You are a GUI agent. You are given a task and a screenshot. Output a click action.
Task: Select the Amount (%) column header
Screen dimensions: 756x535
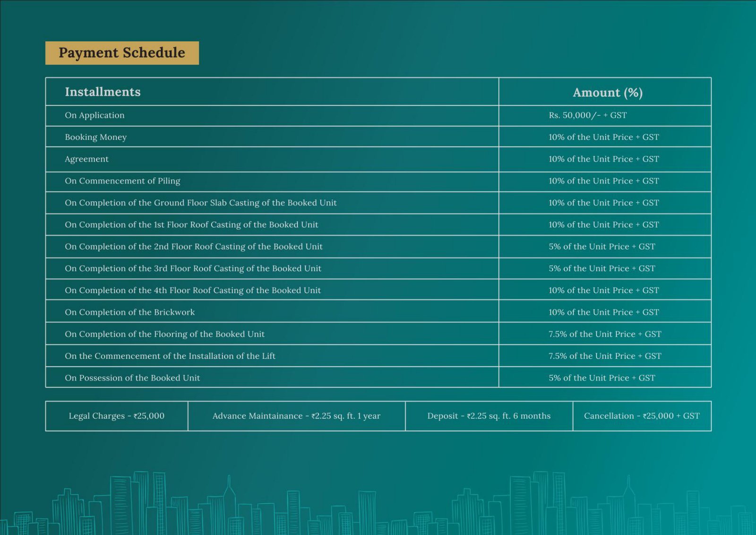(x=608, y=92)
